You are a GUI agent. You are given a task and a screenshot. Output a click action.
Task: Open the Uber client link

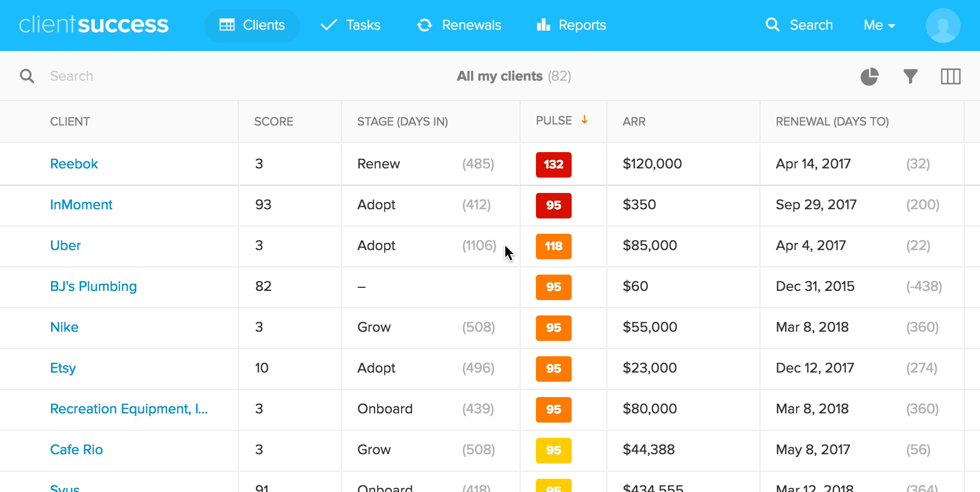[65, 245]
